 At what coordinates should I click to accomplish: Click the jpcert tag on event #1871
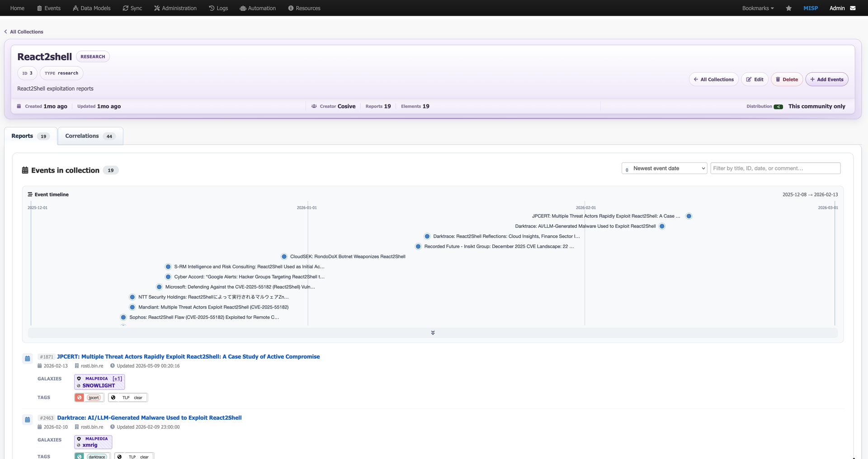90,398
